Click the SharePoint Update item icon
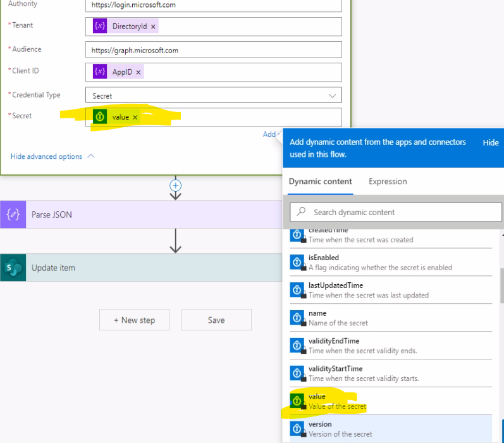The height and width of the screenshot is (443, 504). (13, 268)
